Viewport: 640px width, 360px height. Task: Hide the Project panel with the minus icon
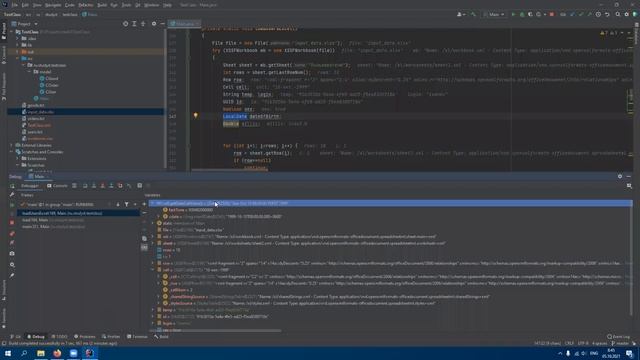pyautogui.click(x=162, y=24)
